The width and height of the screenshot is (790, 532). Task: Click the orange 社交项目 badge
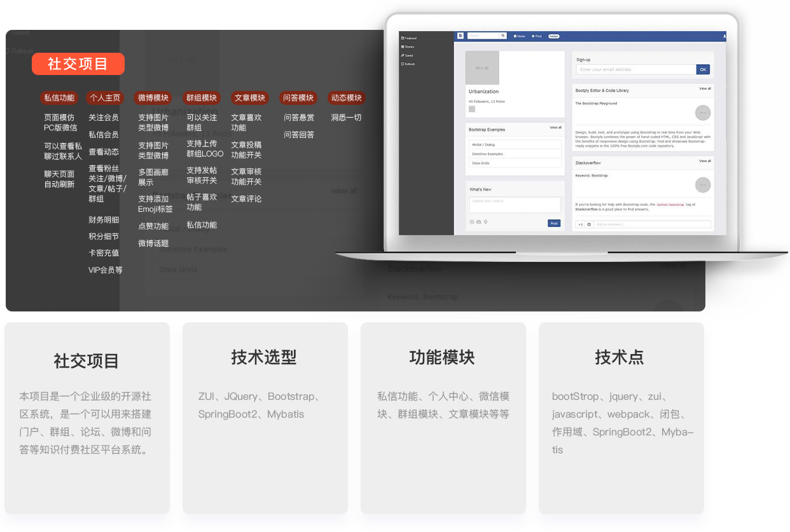click(78, 64)
